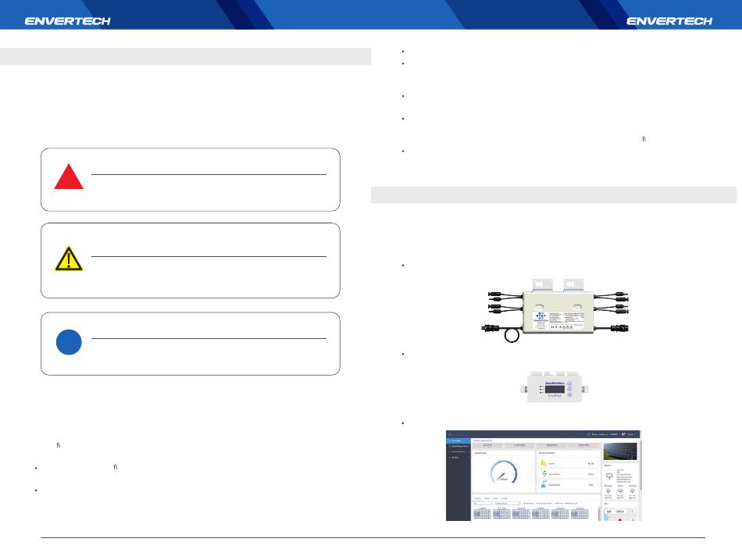
Task: Click the blue circle notice icon
Action: [x=69, y=343]
